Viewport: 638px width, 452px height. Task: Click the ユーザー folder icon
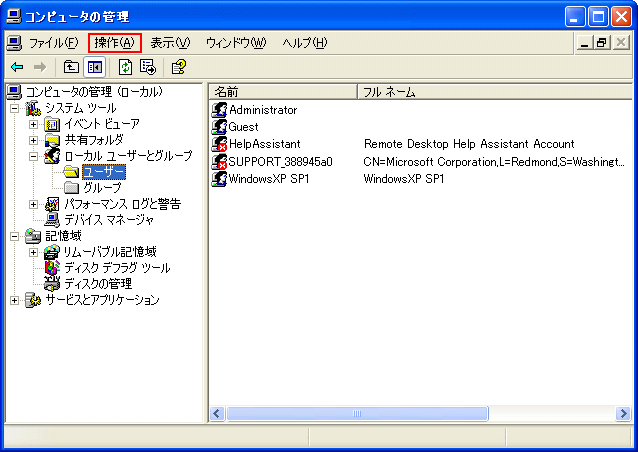72,172
